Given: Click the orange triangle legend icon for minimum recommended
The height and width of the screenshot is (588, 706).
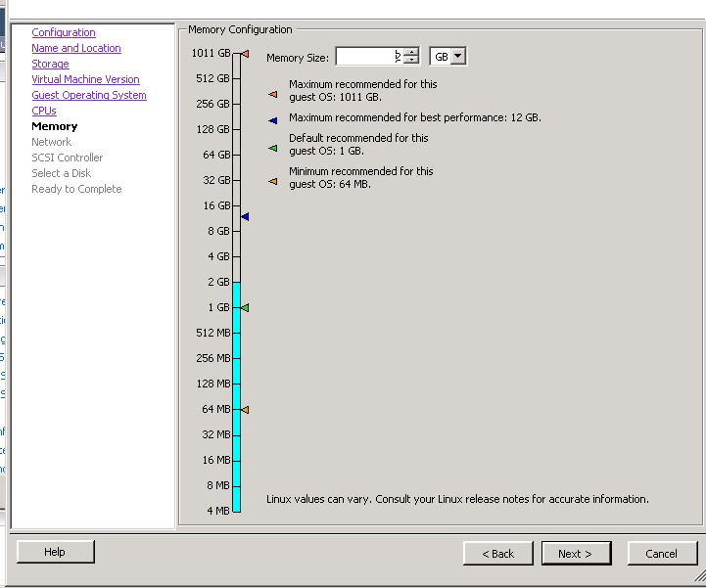Looking at the screenshot, I should (272, 181).
